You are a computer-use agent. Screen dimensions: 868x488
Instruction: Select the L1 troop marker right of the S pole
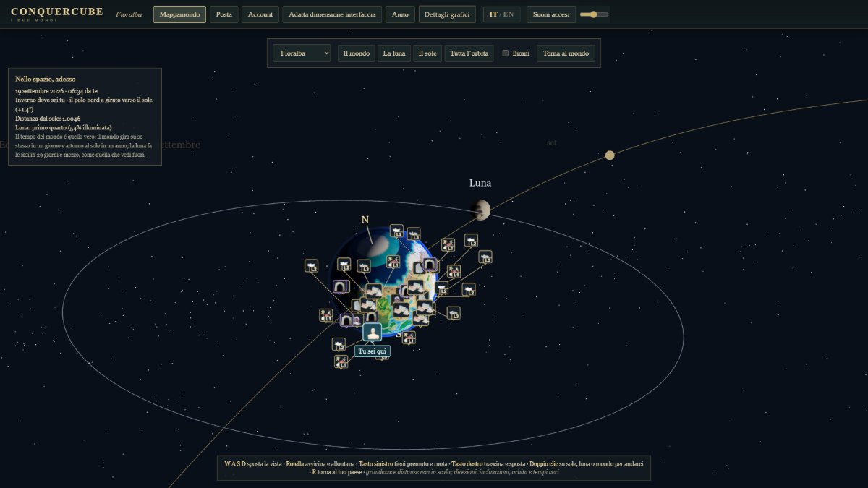409,337
